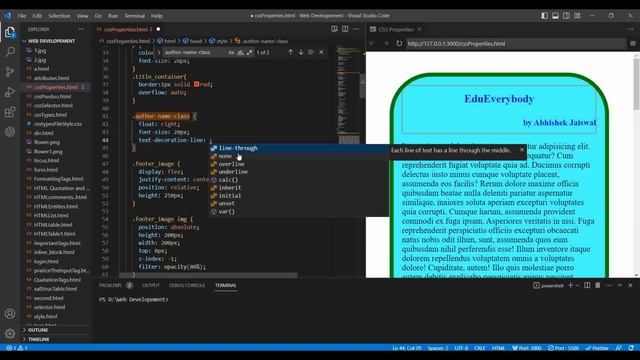Reload the browser preview page

(x=399, y=43)
